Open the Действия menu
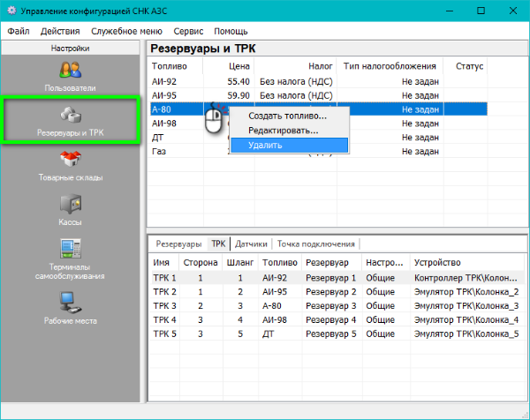The width and height of the screenshot is (530, 420). (58, 31)
